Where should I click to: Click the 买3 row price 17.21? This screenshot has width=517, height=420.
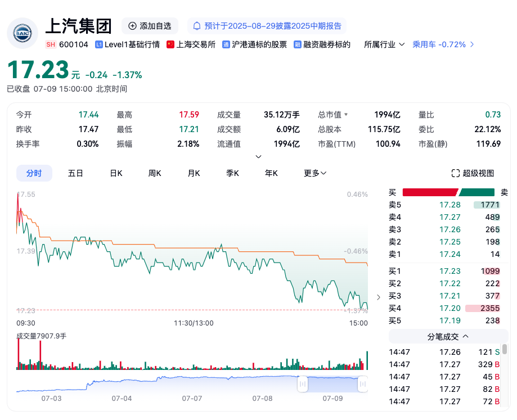click(449, 296)
